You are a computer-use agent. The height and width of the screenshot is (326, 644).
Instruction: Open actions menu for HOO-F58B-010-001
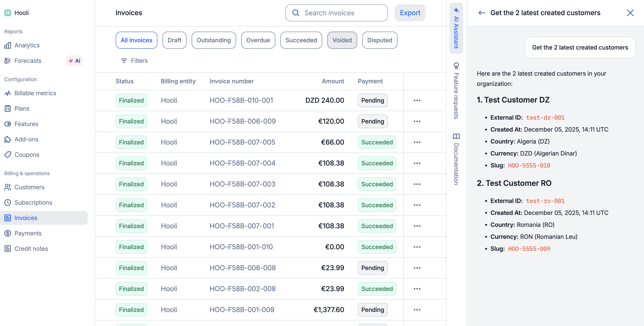point(417,100)
